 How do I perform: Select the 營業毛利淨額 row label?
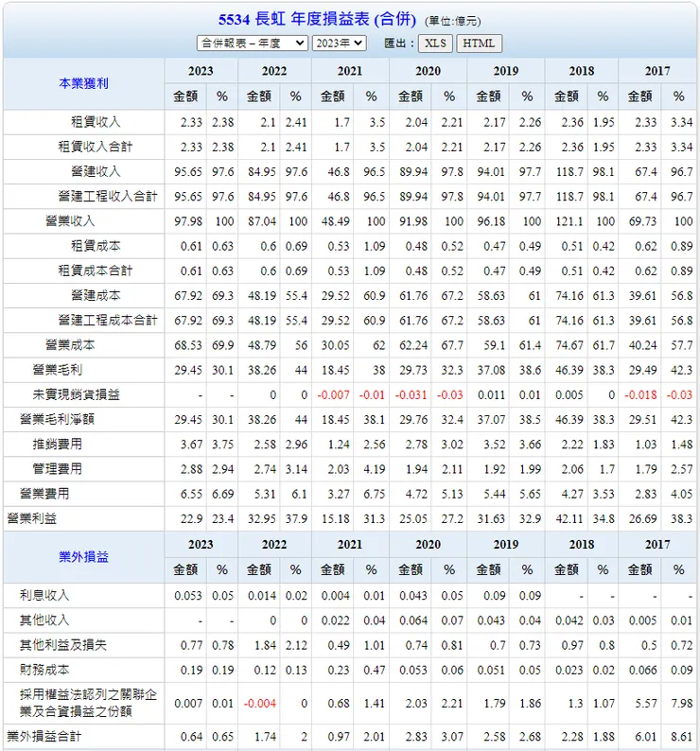57,420
